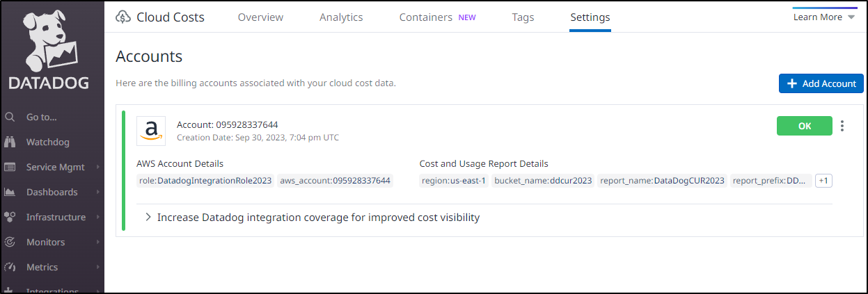Open the Overview tab
The width and height of the screenshot is (868, 294).
(260, 17)
